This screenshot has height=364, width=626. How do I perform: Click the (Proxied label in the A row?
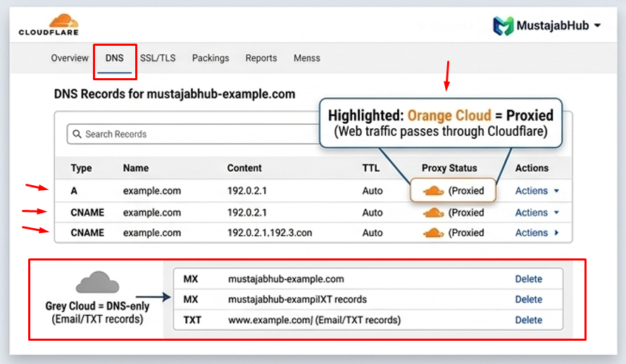(x=466, y=191)
